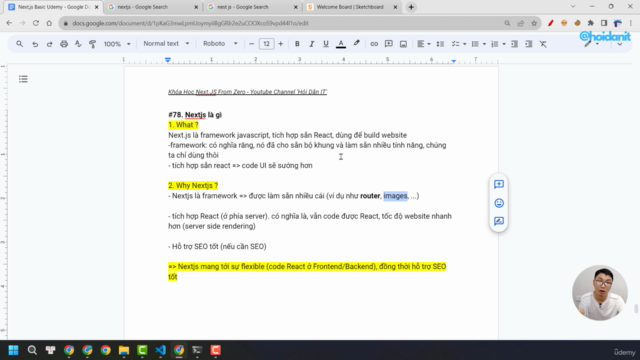Image resolution: width=640 pixels, height=360 pixels.
Task: Insert a numbered list
Action: coord(494,44)
